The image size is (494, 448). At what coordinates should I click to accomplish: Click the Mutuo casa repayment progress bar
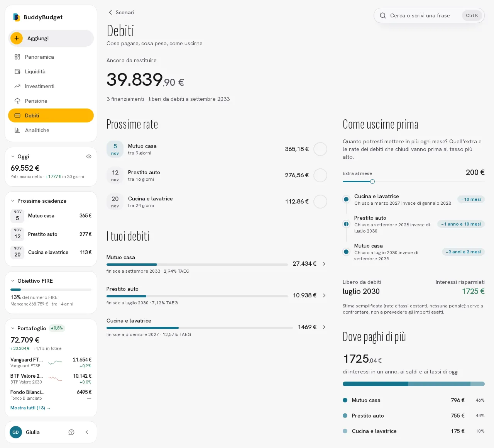[x=197, y=265]
